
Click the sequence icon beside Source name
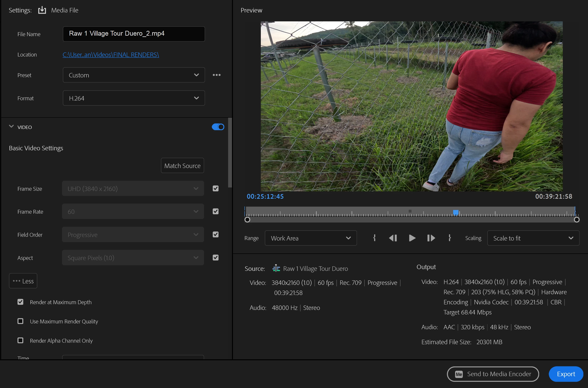276,268
